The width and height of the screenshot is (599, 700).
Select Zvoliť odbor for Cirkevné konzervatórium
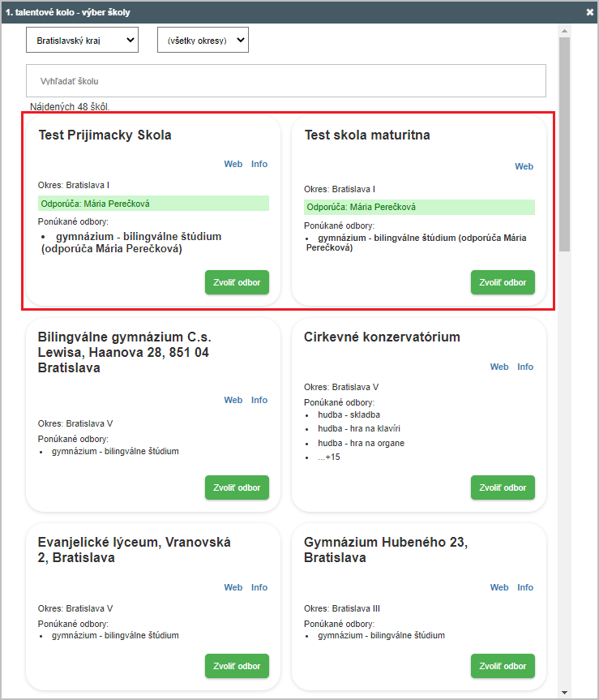tap(503, 487)
